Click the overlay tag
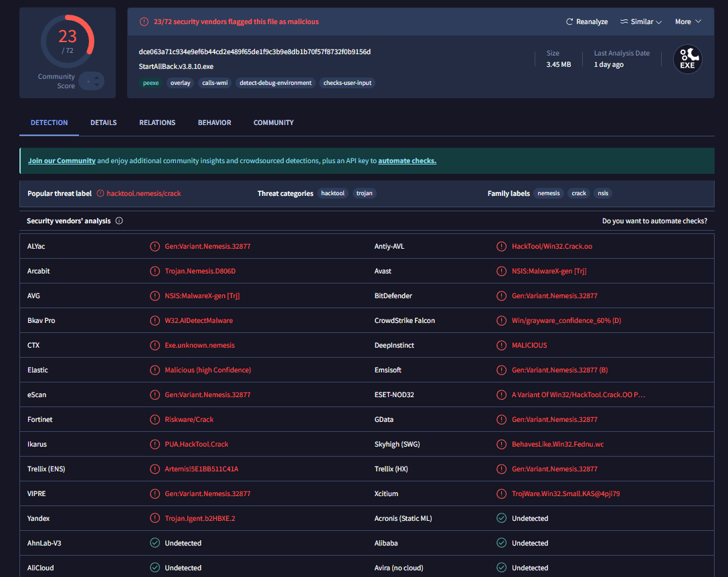 181,83
